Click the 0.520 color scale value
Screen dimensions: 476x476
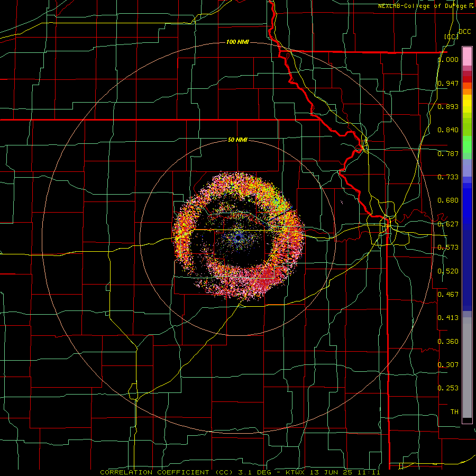point(448,271)
